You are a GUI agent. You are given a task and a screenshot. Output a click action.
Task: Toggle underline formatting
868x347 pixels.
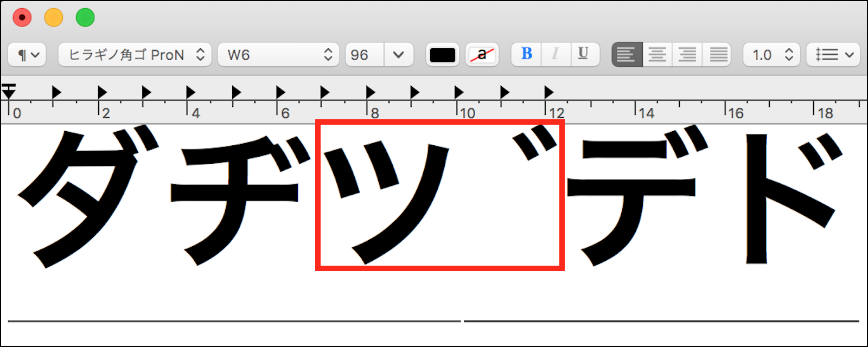(584, 54)
